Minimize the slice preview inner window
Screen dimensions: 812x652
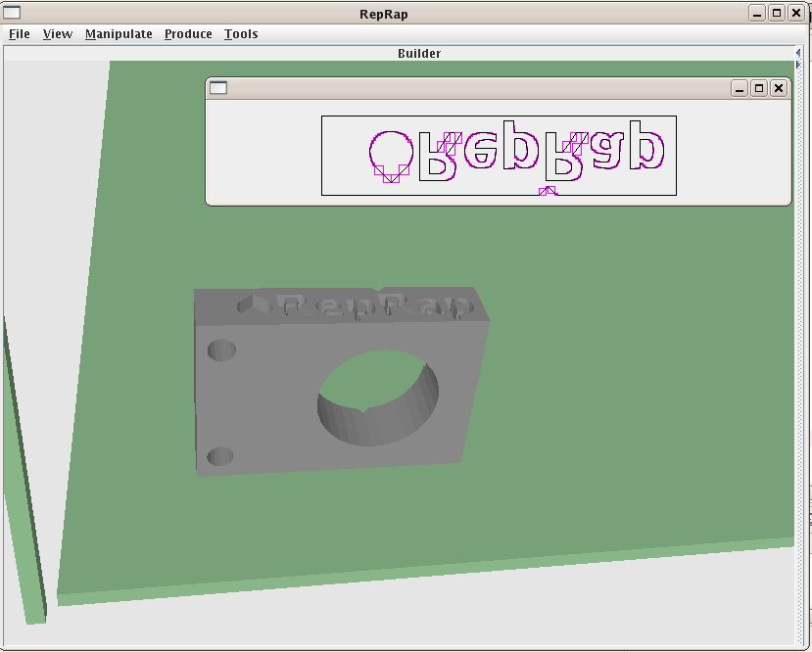(740, 88)
